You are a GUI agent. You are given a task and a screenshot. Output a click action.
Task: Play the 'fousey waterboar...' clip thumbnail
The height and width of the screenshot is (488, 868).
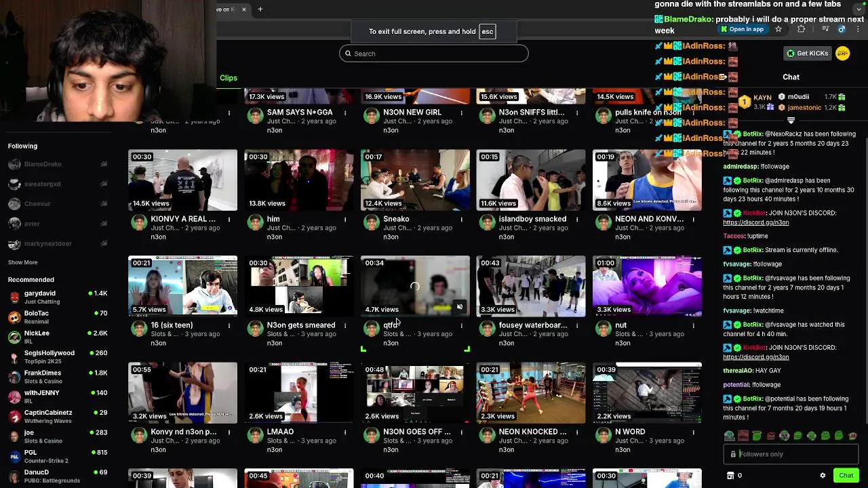point(531,287)
